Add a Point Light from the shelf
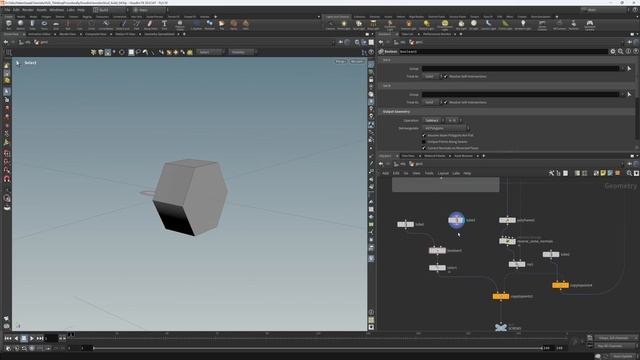The width and height of the screenshot is (640, 360). click(344, 24)
